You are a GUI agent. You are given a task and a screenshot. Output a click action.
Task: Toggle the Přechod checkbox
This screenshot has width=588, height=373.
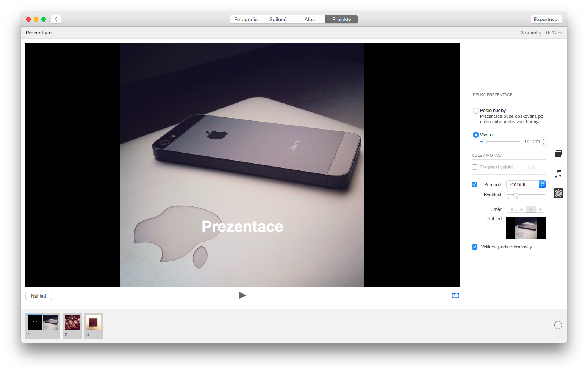[475, 184]
